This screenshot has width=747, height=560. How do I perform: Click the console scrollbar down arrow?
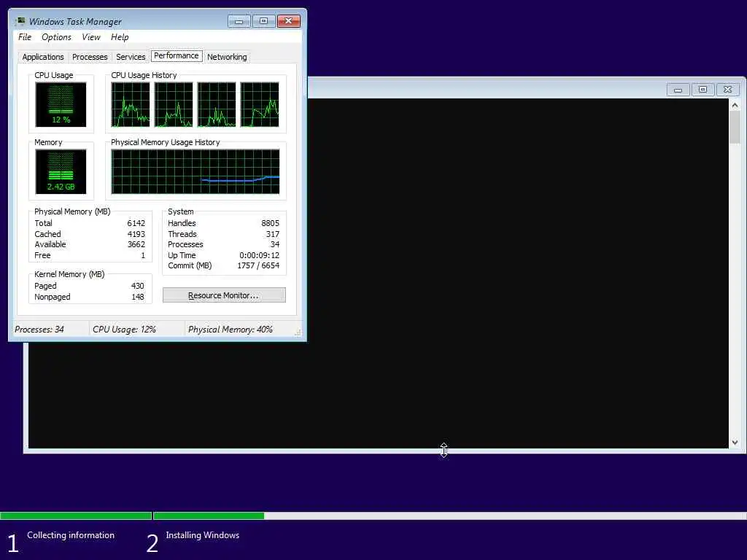point(735,443)
